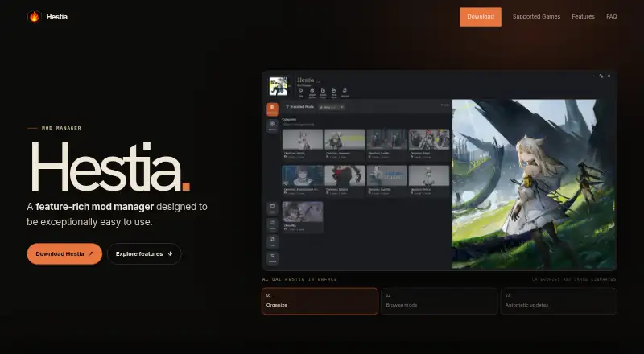Open the sort dropdown next to Installed Mods
Screen dimensions: 644x354
[x=332, y=107]
